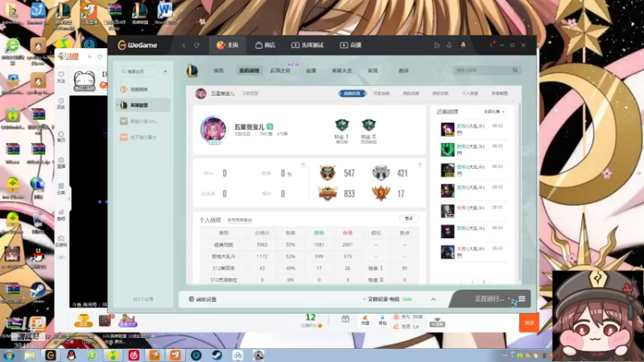Click the star badge icon showing 17
Viewport: 644px width, 362px height.
point(381,193)
